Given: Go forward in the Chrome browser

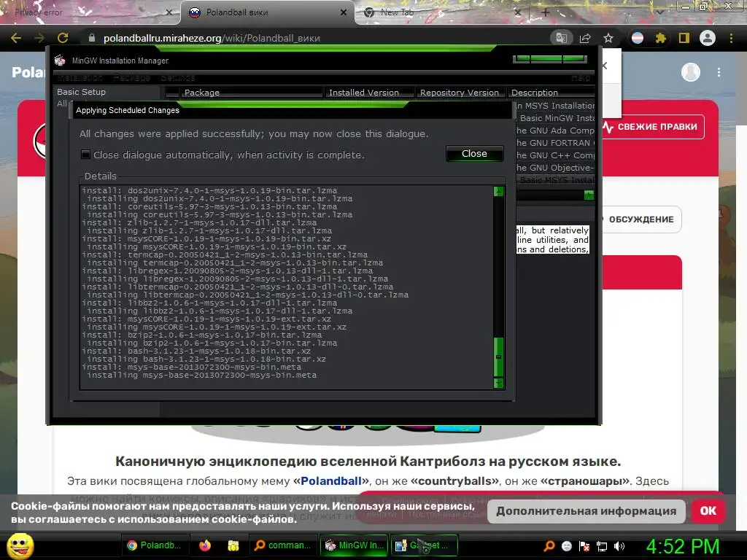Looking at the screenshot, I should [39, 38].
